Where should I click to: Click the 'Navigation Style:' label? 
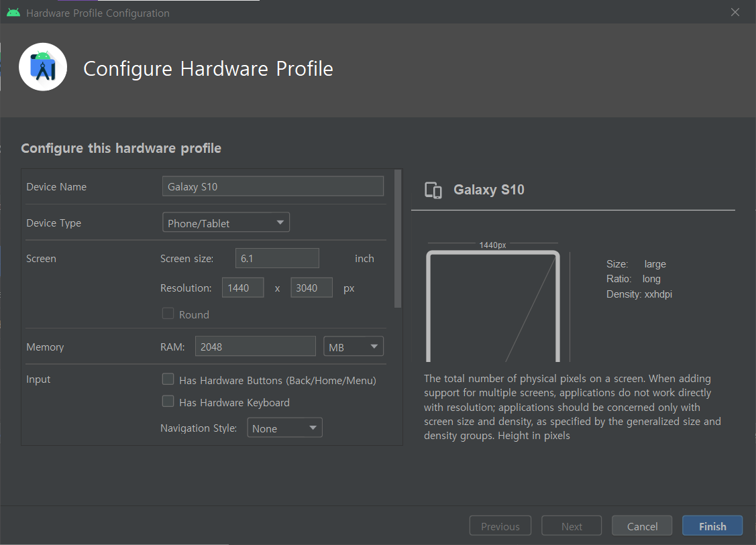pos(198,428)
